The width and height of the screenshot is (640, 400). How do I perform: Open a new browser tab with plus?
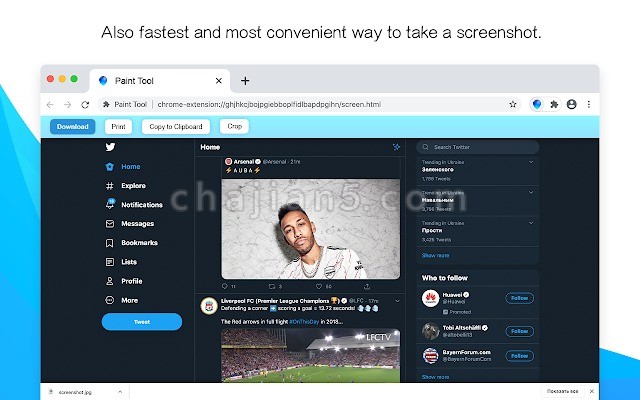point(245,81)
